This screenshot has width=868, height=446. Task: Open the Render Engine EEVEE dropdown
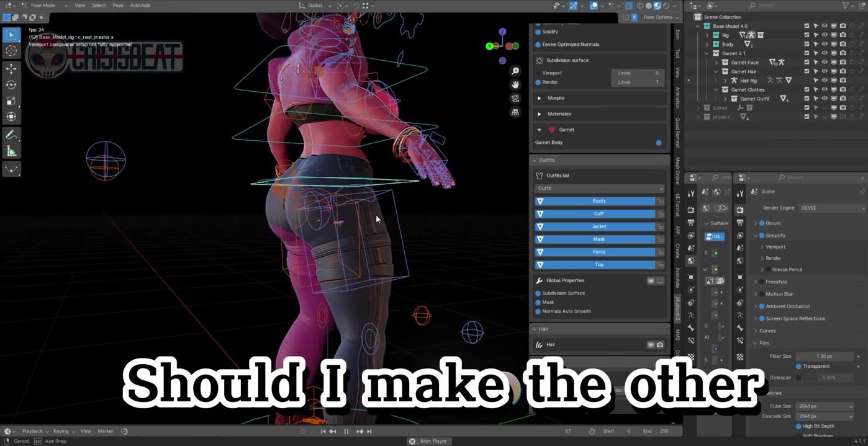click(832, 208)
